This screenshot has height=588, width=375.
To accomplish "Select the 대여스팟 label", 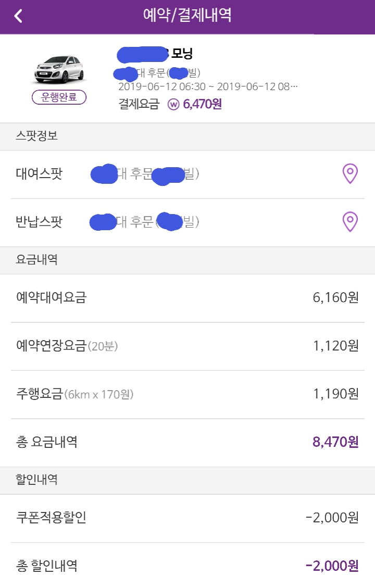I will pos(39,174).
